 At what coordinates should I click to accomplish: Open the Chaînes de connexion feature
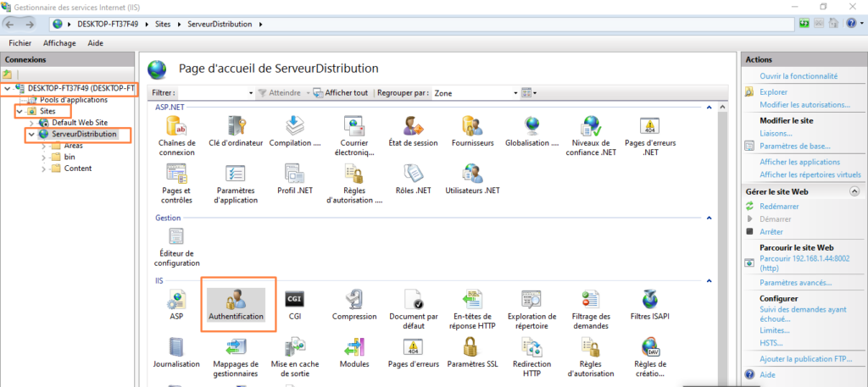176,135
